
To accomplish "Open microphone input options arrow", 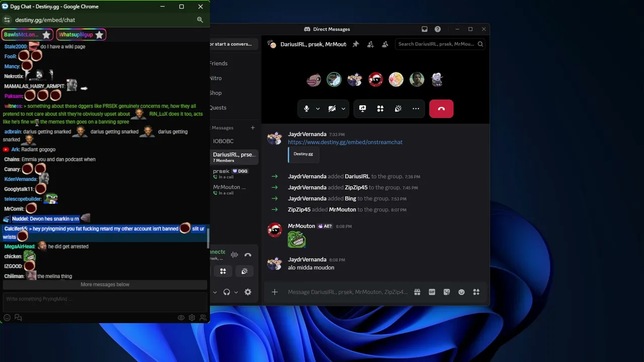I will [317, 109].
